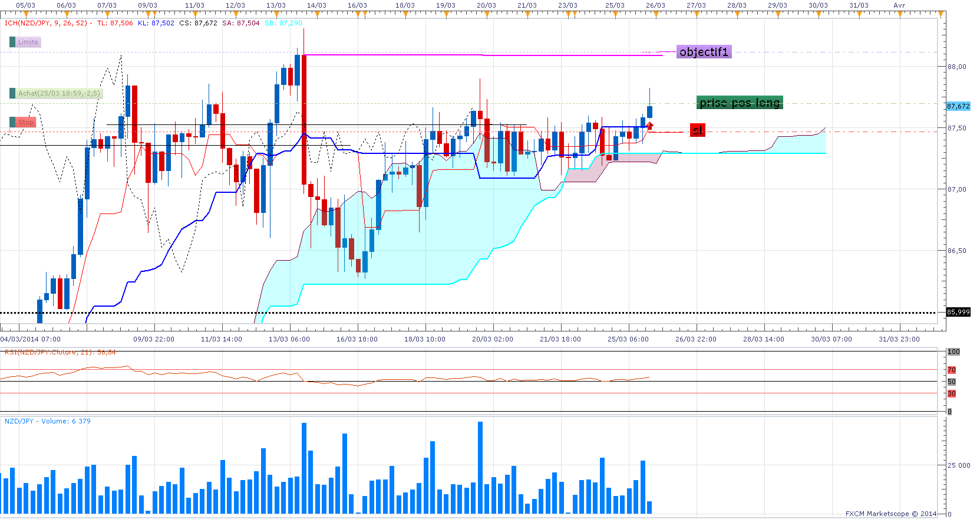Click the 88,00 price axis value
The height and width of the screenshot is (519, 980).
(957, 67)
